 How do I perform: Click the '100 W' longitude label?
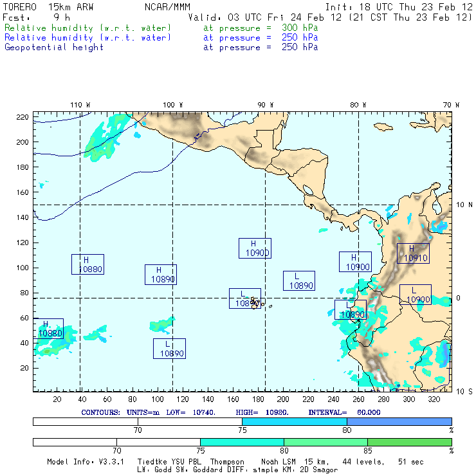pos(173,105)
